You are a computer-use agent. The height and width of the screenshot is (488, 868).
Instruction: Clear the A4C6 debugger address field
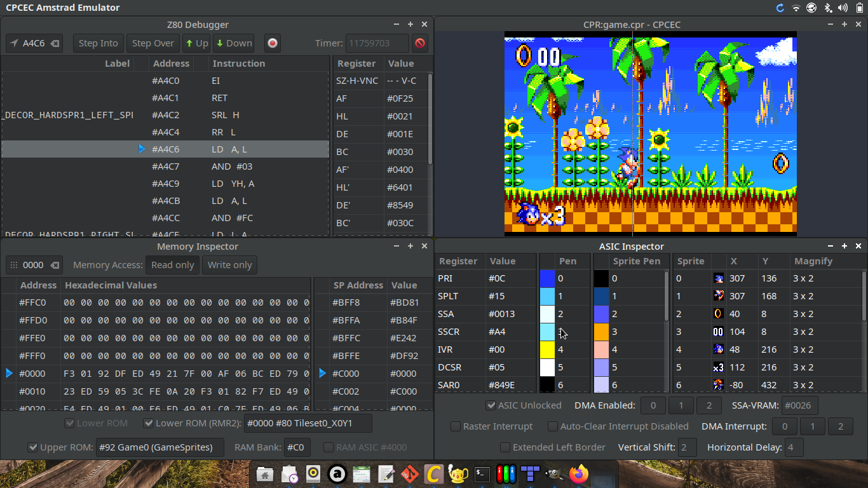[x=55, y=43]
